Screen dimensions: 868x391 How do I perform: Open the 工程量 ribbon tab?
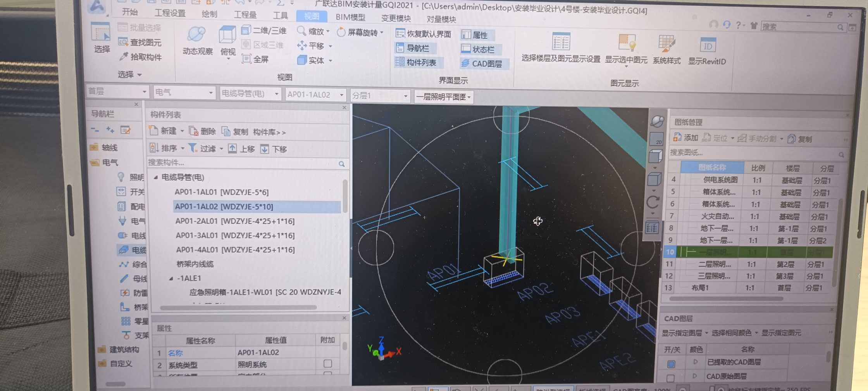click(245, 15)
